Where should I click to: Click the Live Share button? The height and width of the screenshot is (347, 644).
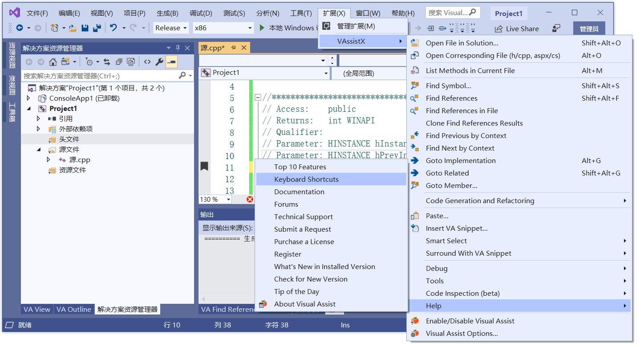click(x=517, y=29)
